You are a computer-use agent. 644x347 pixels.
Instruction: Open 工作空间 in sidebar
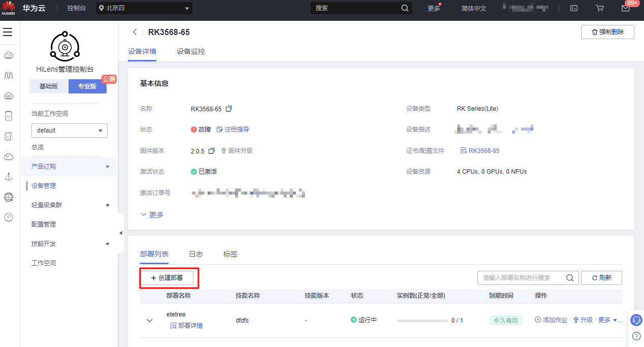(x=44, y=263)
